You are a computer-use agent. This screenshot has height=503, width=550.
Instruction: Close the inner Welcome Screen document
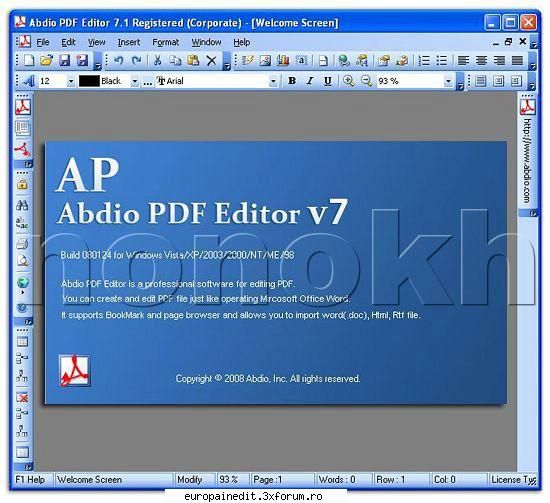click(523, 41)
